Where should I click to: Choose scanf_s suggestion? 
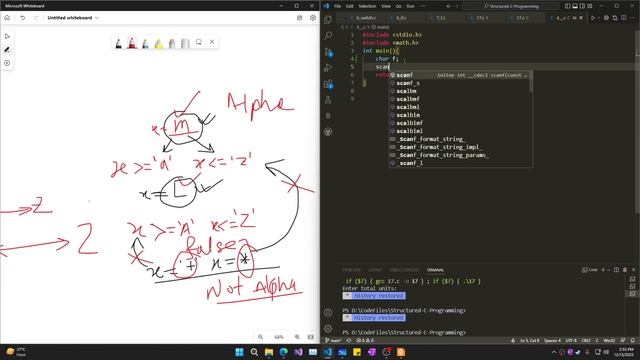point(460,83)
